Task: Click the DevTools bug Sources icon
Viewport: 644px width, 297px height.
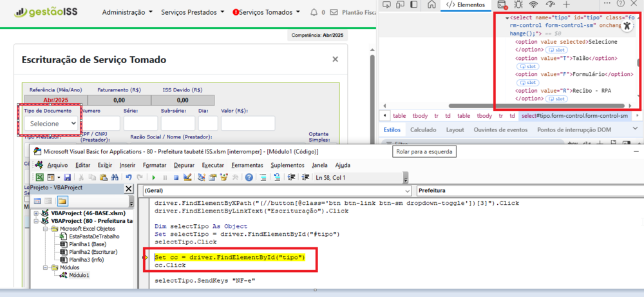Action: 518,5
